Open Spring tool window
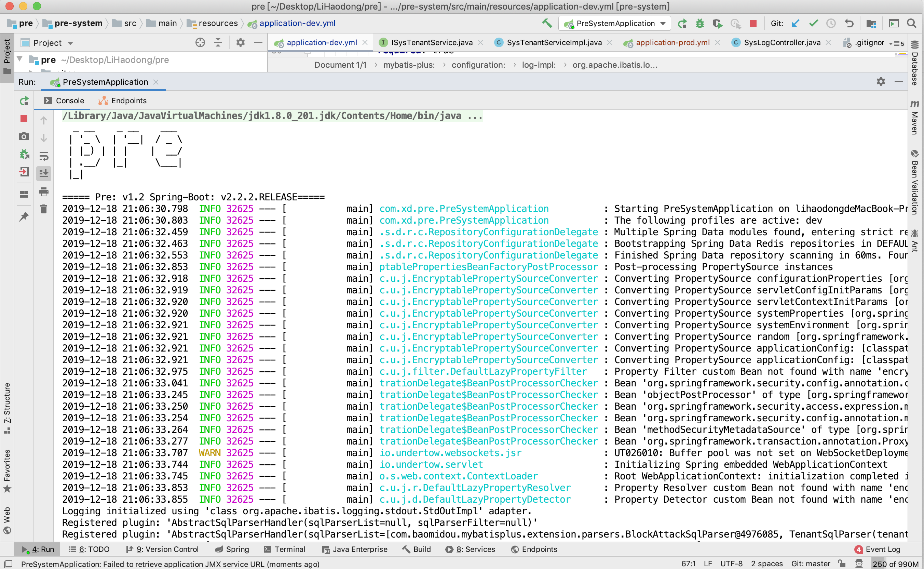 (x=232, y=549)
